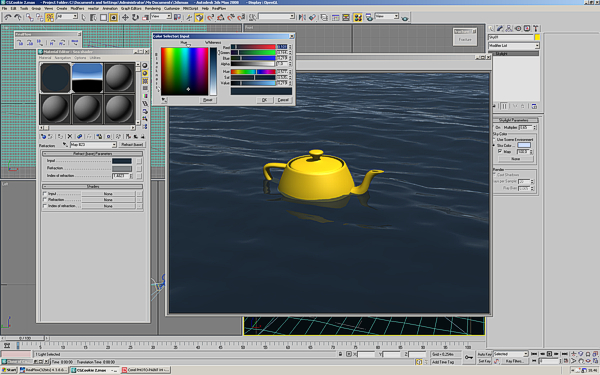Toggle the Sample Type sphere icon
600x375 pixels.
[145, 65]
